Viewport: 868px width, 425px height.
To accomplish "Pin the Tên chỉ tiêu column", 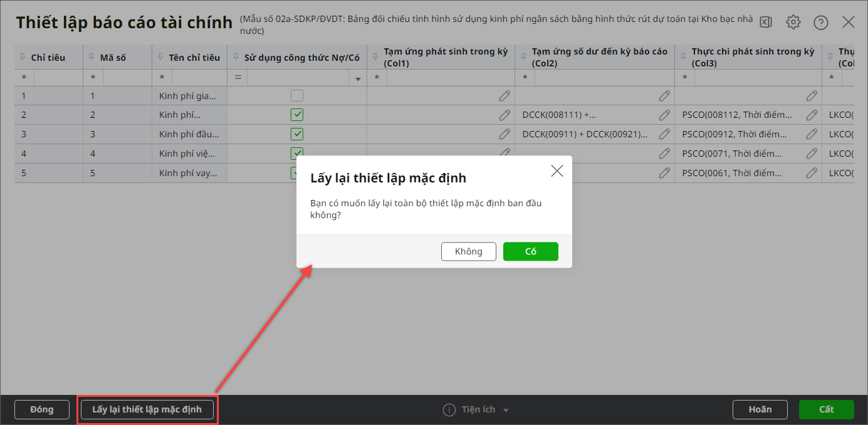I will 161,58.
